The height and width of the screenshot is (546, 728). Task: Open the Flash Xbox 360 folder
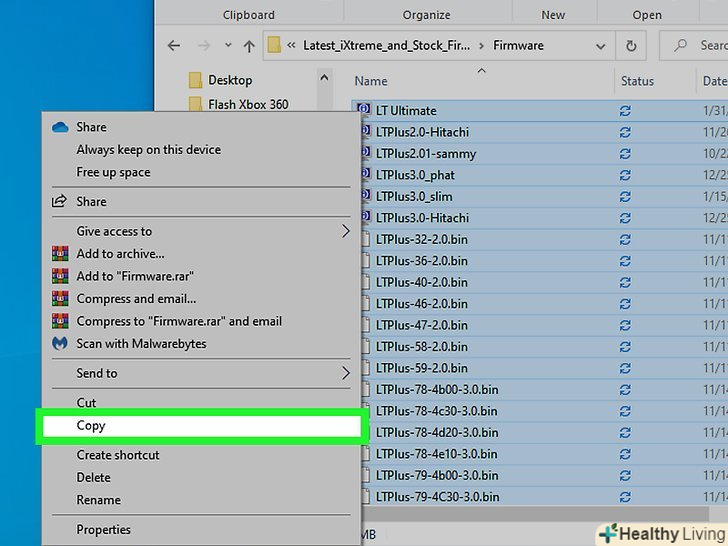248,104
